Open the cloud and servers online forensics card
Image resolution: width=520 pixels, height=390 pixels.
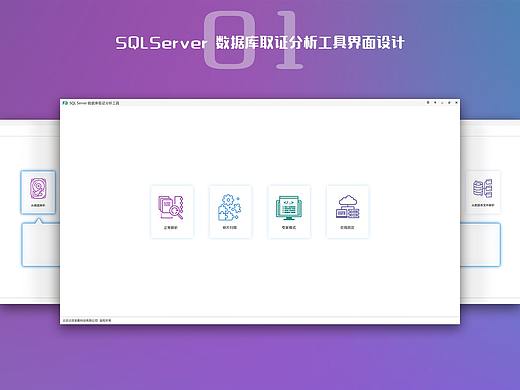pos(347,212)
